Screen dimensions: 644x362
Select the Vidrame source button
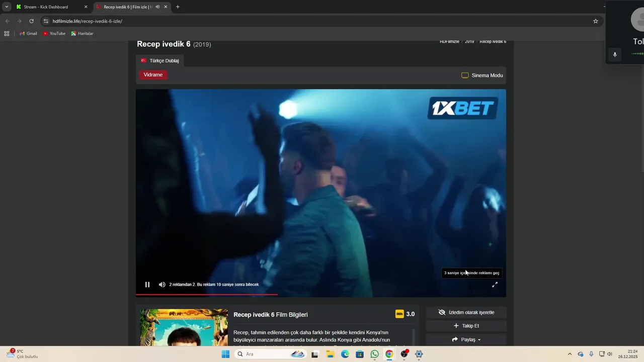point(153,75)
